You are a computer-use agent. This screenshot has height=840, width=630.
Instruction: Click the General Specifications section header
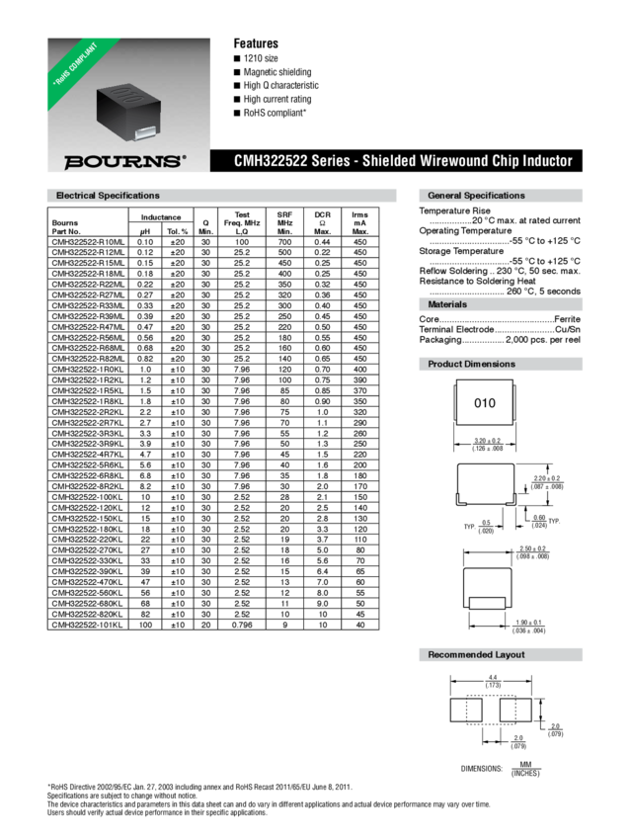click(501, 196)
